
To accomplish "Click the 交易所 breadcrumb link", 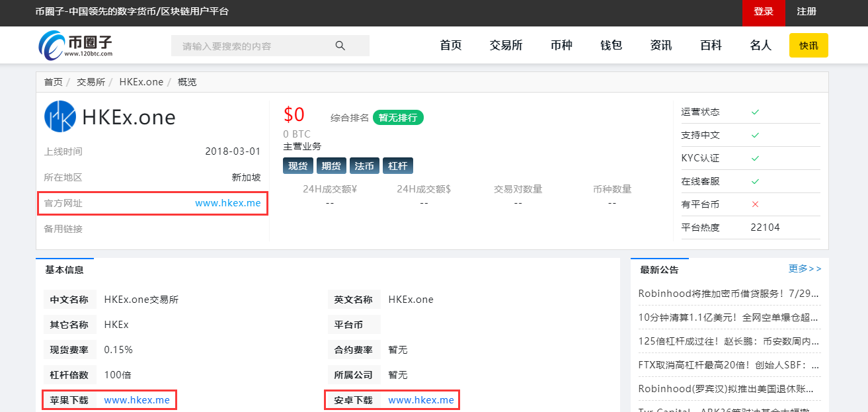I will pos(91,82).
